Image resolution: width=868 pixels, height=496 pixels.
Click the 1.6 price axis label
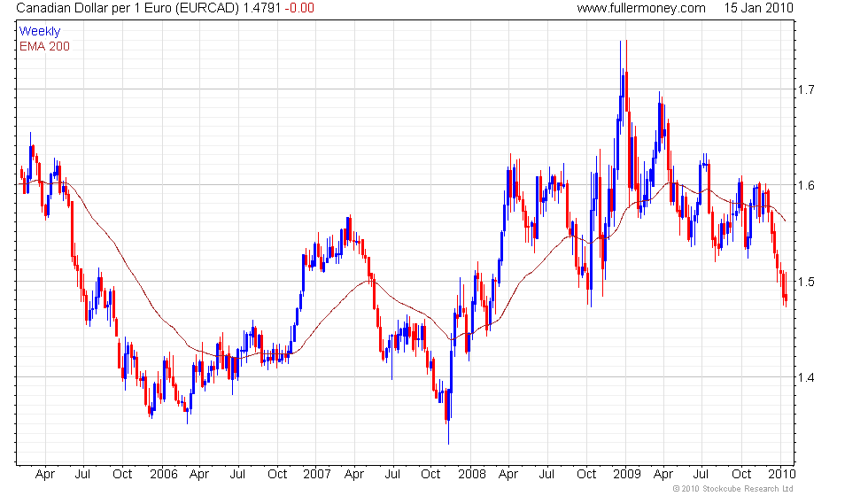coord(806,186)
